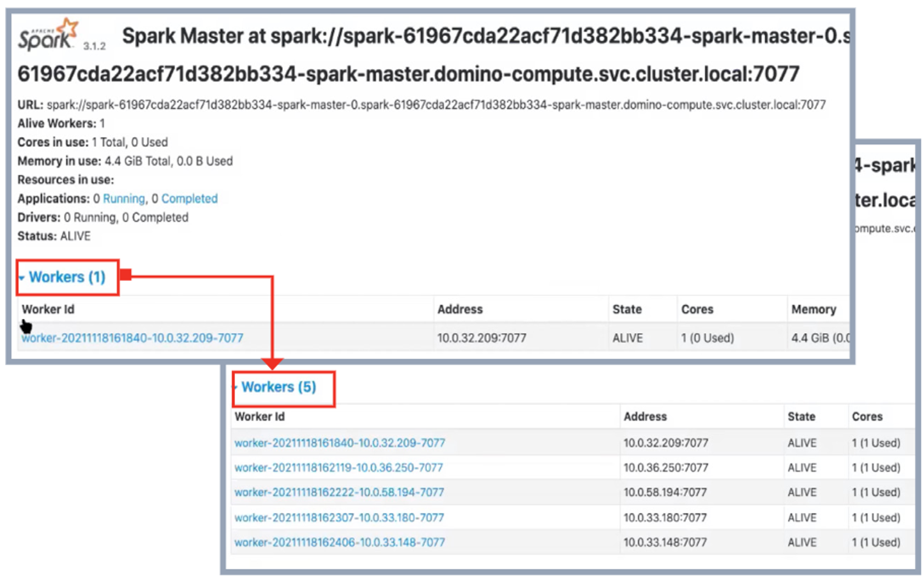Click Memory column header in top table
Viewport: 924px width, 585px height.
(x=813, y=310)
